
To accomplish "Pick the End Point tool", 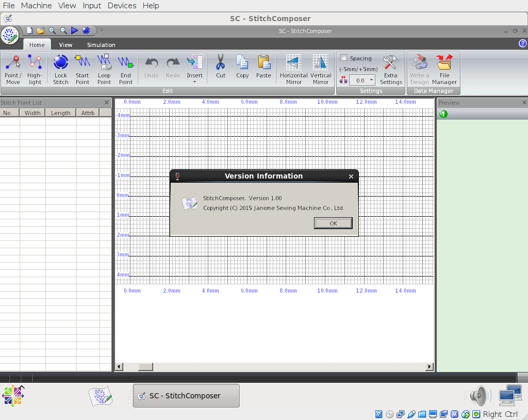I will tap(126, 70).
